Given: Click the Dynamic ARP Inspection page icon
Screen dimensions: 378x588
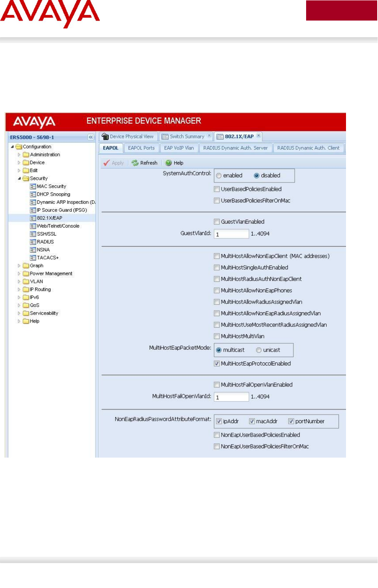Looking at the screenshot, I should coord(33,202).
